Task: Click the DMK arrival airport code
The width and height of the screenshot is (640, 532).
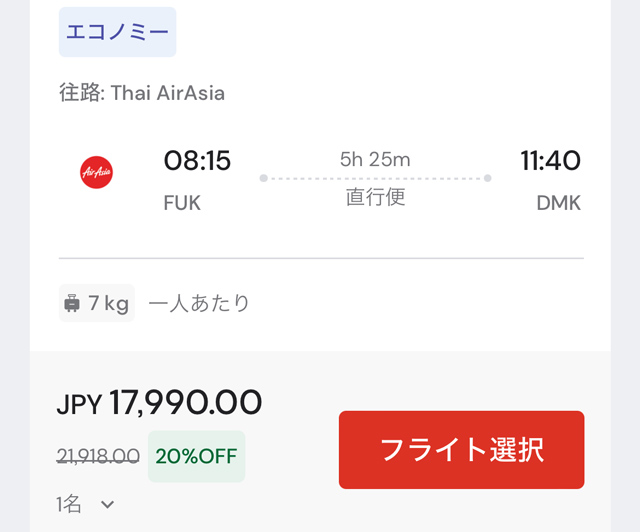Action: (x=558, y=203)
